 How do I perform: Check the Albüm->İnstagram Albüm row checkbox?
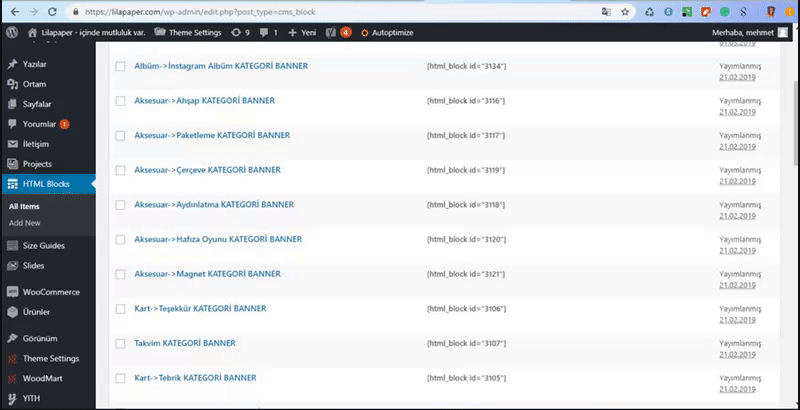click(x=120, y=67)
